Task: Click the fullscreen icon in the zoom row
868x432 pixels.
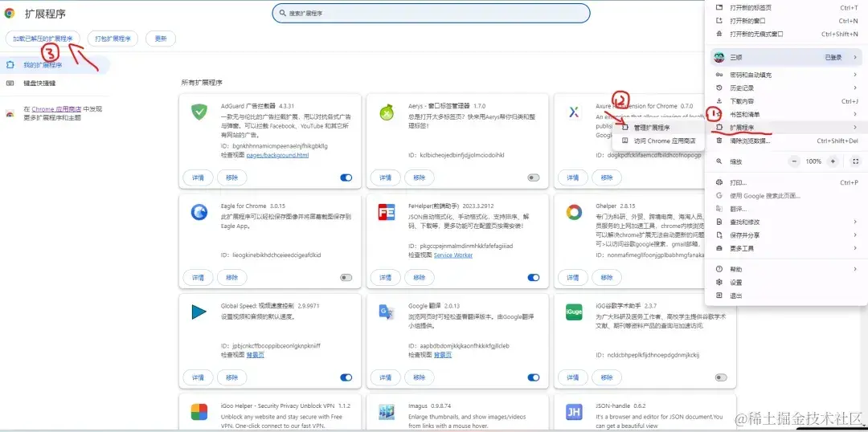Action: [854, 161]
